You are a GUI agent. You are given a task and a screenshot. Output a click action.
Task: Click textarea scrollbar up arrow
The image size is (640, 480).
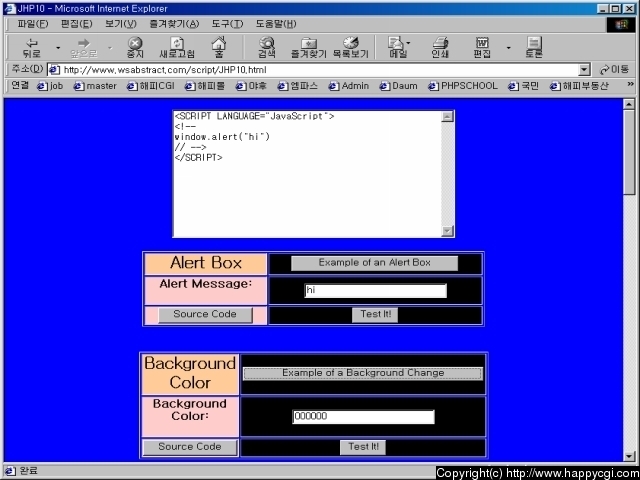point(447,116)
